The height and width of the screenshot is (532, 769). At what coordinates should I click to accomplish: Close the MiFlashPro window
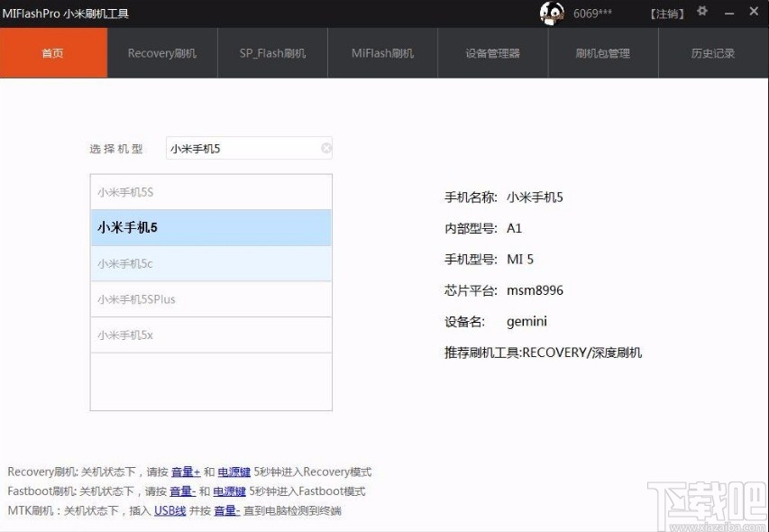coord(754,12)
